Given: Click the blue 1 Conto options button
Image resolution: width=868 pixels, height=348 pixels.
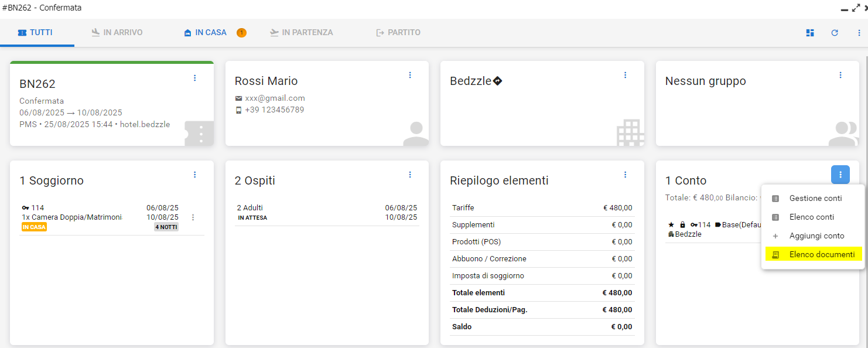Looking at the screenshot, I should point(840,175).
